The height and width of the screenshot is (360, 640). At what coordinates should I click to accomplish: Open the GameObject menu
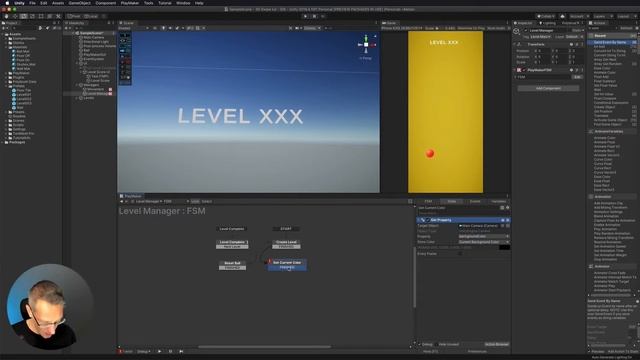click(x=80, y=3)
